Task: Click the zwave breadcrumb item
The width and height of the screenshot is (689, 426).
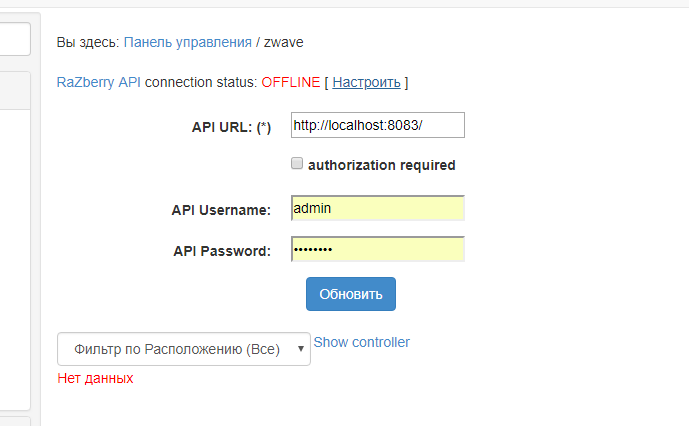Action: tap(284, 42)
